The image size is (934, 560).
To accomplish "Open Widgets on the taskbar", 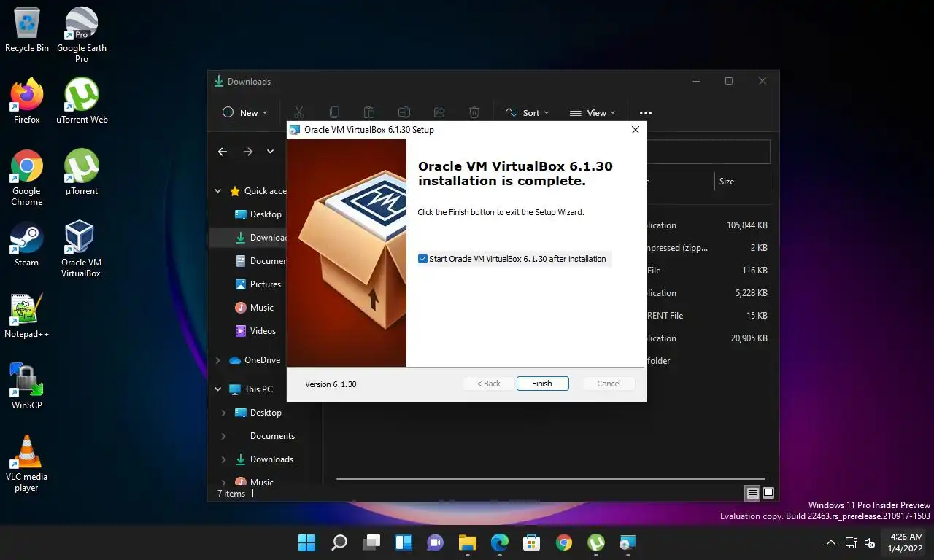I will tap(404, 542).
